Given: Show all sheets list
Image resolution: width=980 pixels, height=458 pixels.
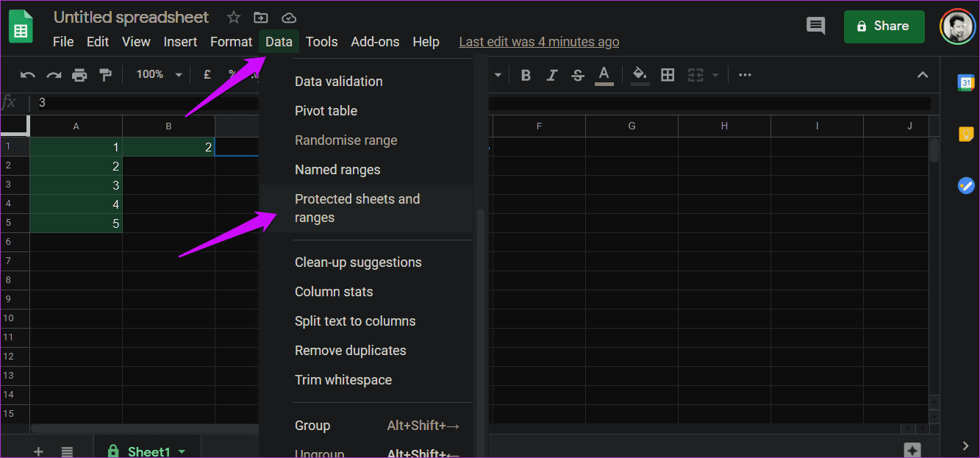Looking at the screenshot, I should (x=67, y=451).
